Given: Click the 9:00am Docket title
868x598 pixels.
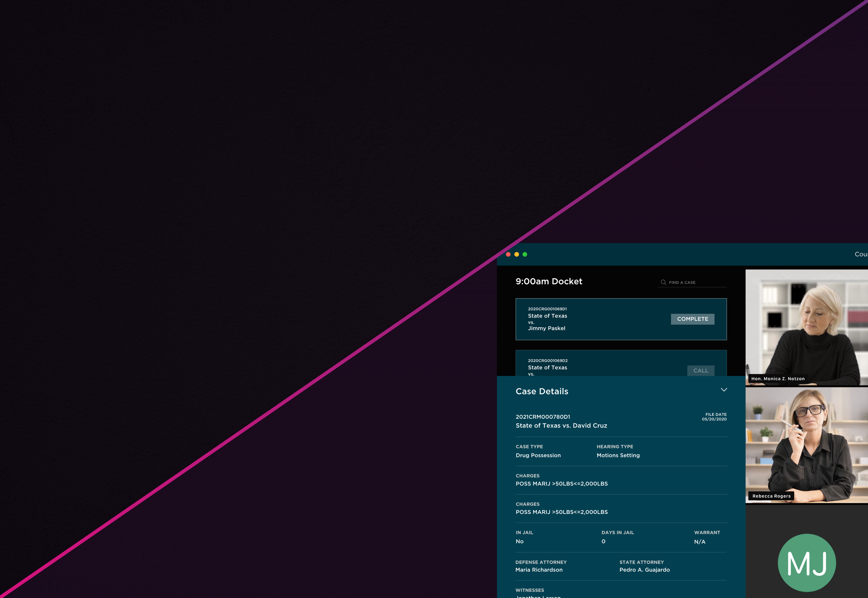Looking at the screenshot, I should pos(549,281).
